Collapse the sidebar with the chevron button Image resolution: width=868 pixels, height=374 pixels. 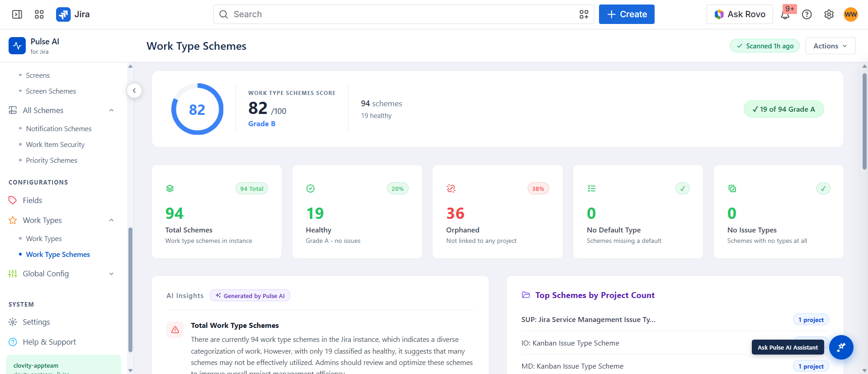coord(134,90)
